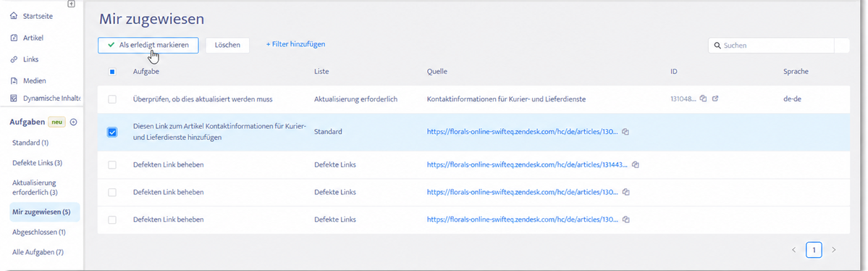This screenshot has width=868, height=271.
Task: Click the magnifier search icon
Action: click(x=717, y=46)
